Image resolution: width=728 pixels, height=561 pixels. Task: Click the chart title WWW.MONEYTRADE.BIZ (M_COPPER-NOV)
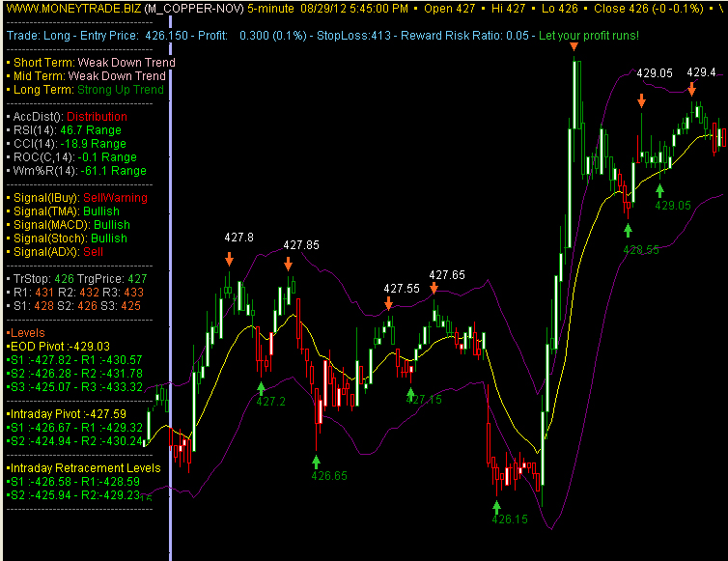[125, 9]
